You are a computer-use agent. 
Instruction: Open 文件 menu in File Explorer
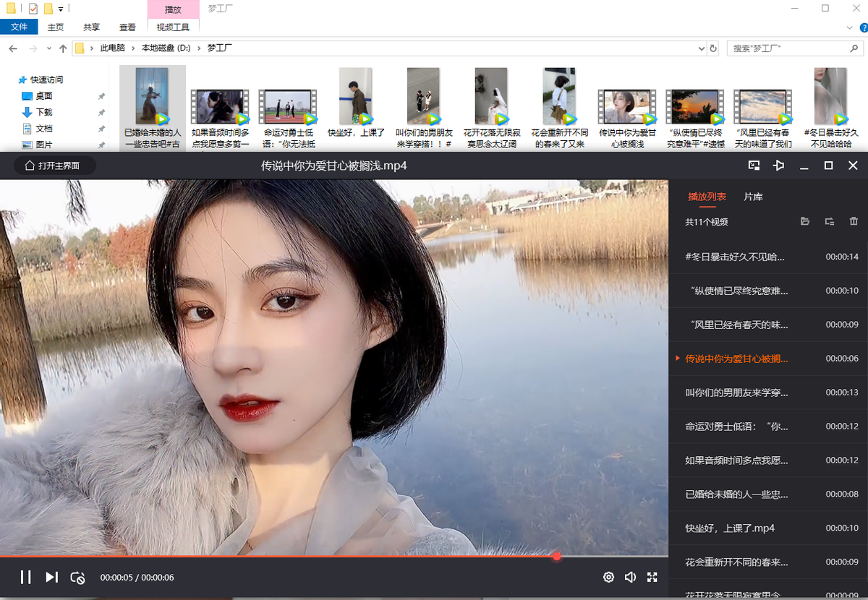pyautogui.click(x=19, y=27)
